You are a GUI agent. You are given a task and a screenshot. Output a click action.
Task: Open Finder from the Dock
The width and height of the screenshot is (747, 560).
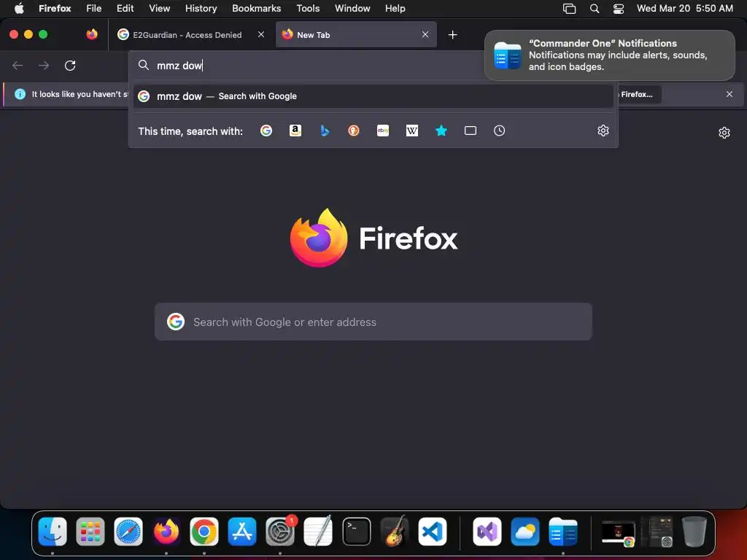[53, 532]
